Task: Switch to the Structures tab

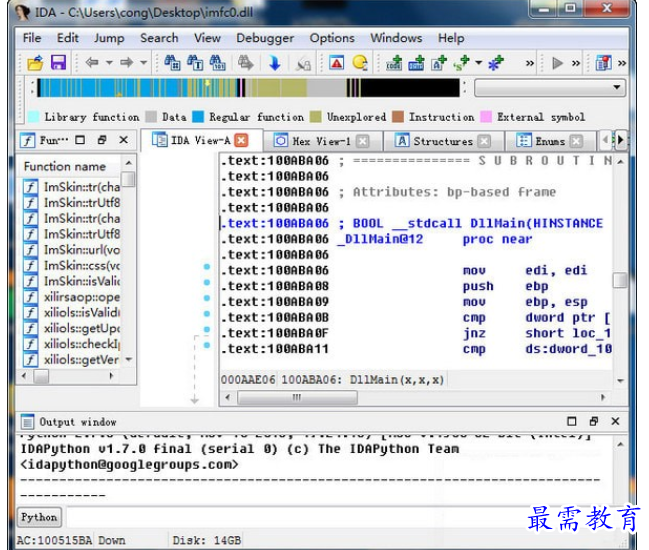Action: point(442,141)
